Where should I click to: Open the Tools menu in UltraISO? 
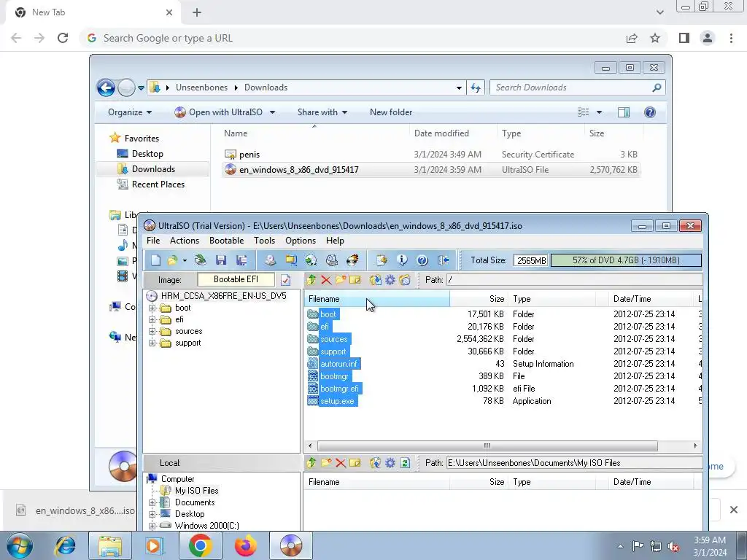[264, 241]
